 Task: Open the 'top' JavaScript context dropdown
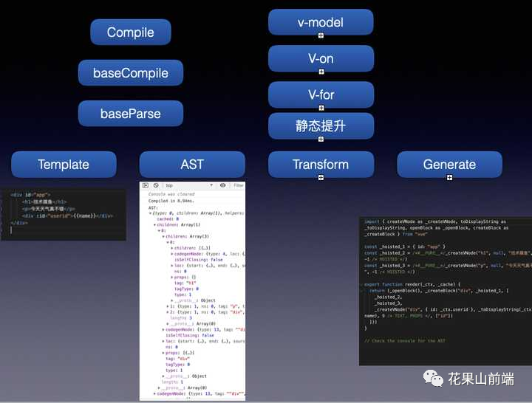pos(189,185)
